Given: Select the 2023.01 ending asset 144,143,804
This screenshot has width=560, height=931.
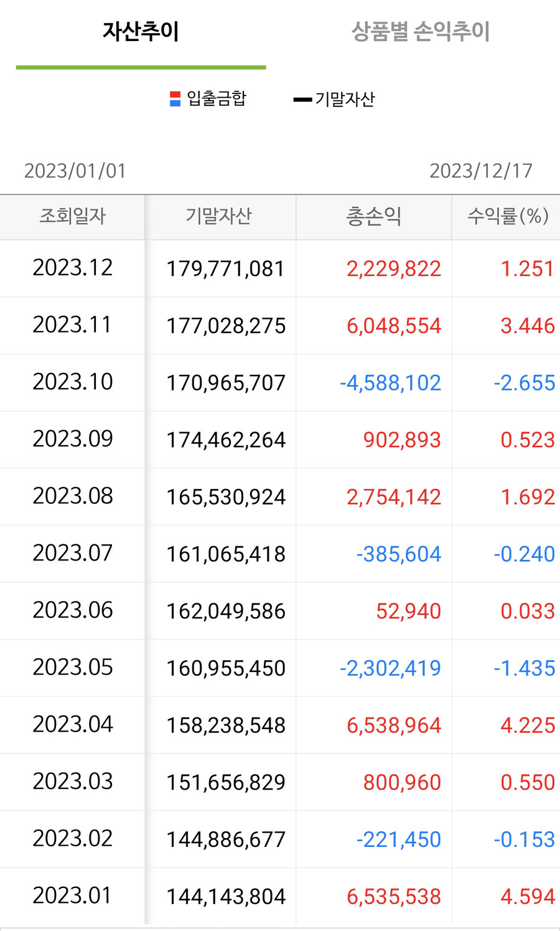Looking at the screenshot, I should tap(225, 897).
